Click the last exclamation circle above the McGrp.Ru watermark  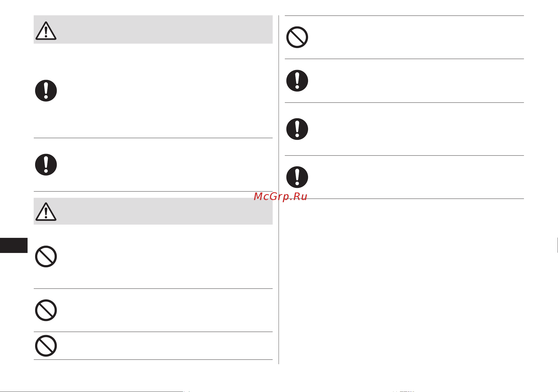tap(297, 177)
